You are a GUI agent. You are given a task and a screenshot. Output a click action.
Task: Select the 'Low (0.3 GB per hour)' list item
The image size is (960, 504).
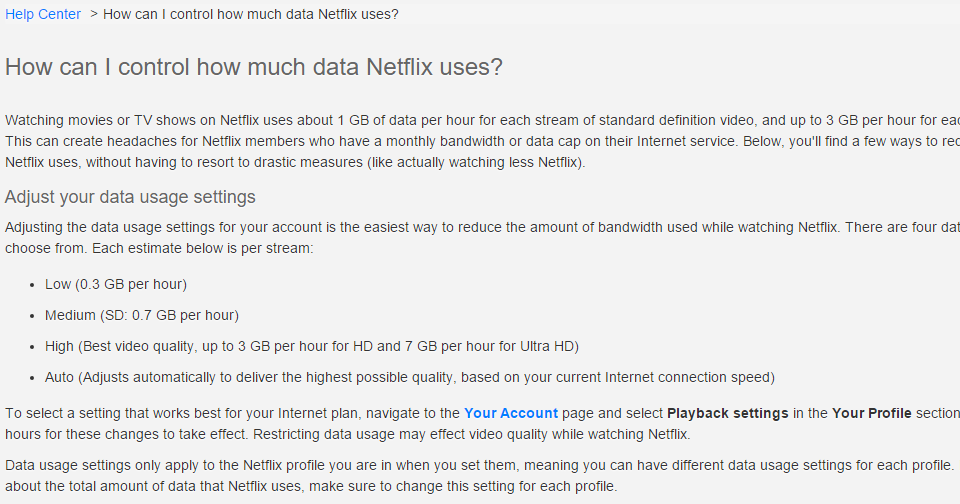[116, 284]
